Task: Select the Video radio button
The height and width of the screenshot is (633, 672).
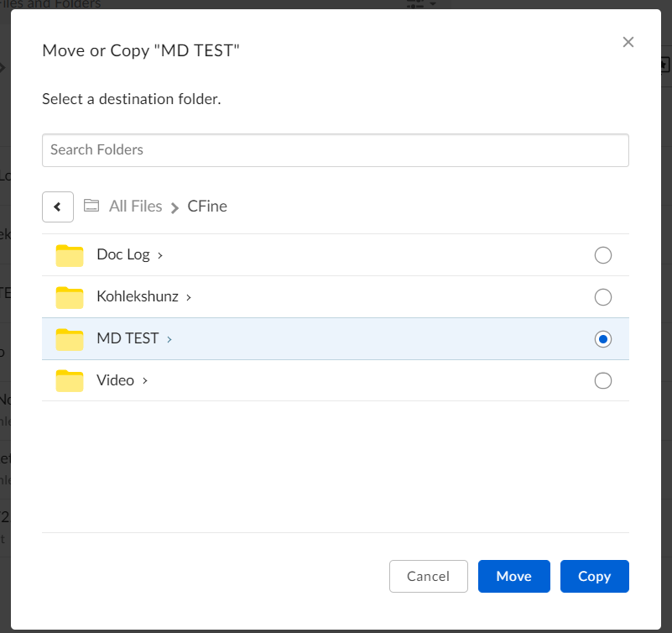Action: [x=602, y=381]
